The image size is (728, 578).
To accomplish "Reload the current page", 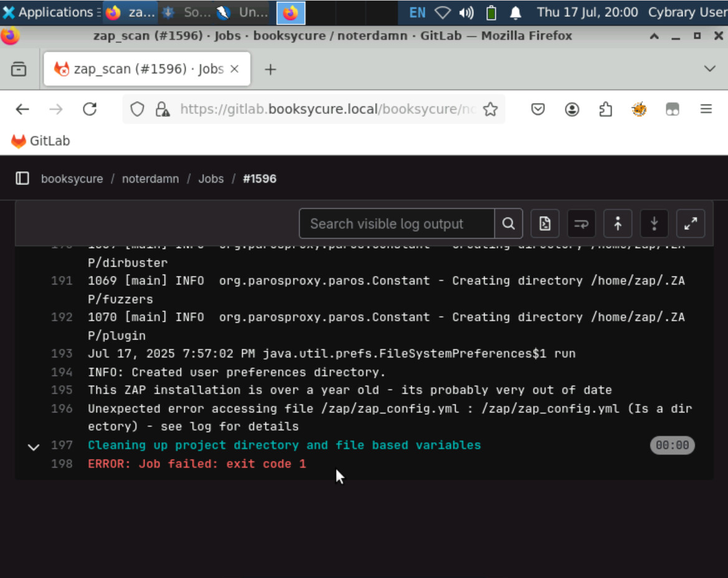I will point(90,110).
